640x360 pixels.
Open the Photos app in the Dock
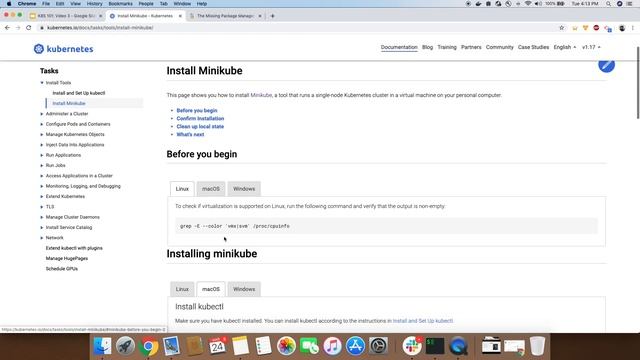pos(286,346)
